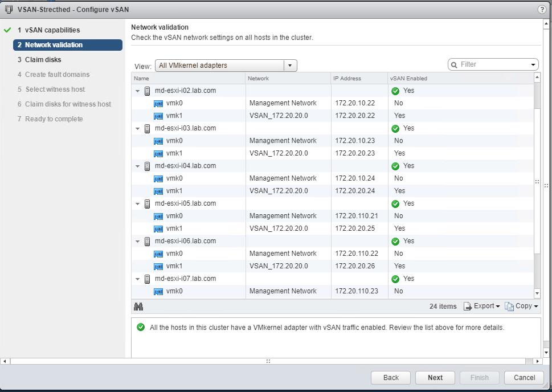Click the 24 items count label

tap(443, 307)
